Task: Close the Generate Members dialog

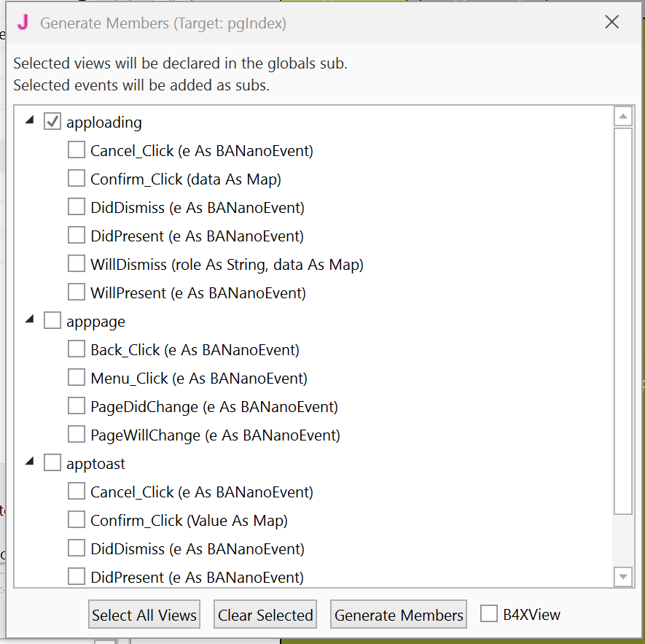Action: 612,22
